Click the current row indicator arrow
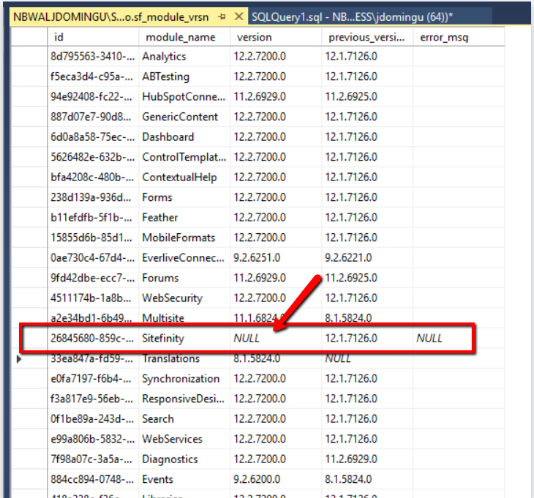This screenshot has width=534, height=498. pos(19,359)
